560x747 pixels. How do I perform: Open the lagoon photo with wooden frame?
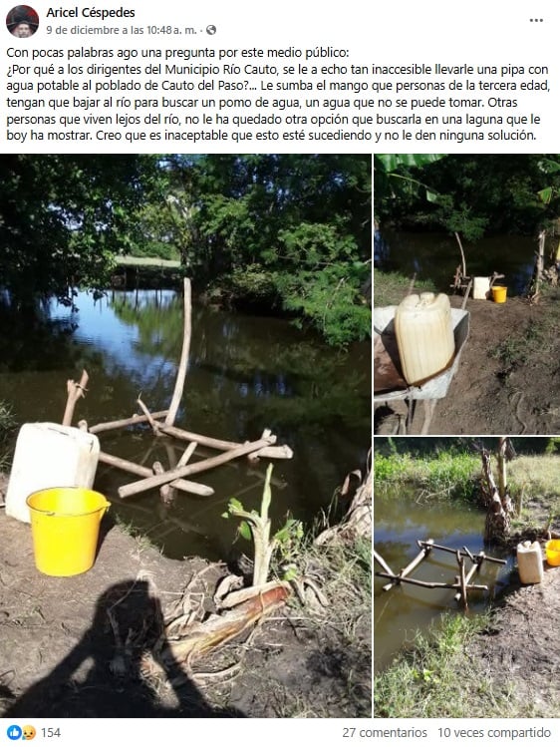click(x=466, y=577)
